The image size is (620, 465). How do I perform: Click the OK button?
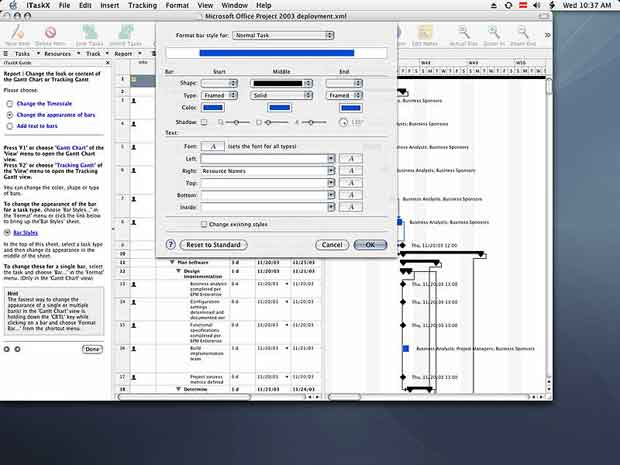[370, 245]
